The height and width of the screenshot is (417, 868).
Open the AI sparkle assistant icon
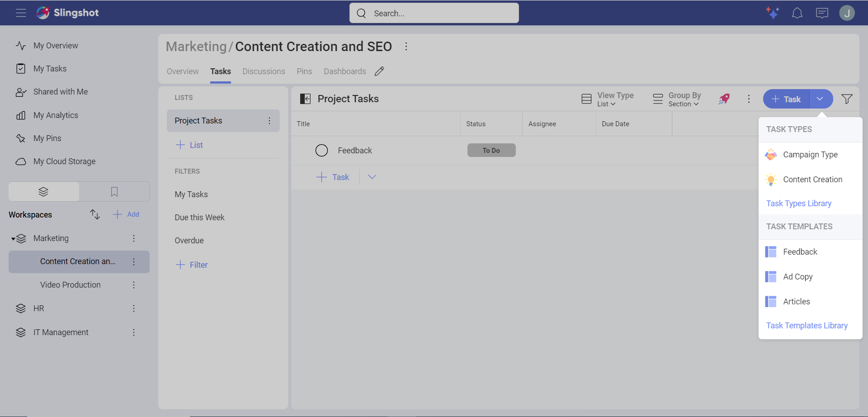(772, 13)
